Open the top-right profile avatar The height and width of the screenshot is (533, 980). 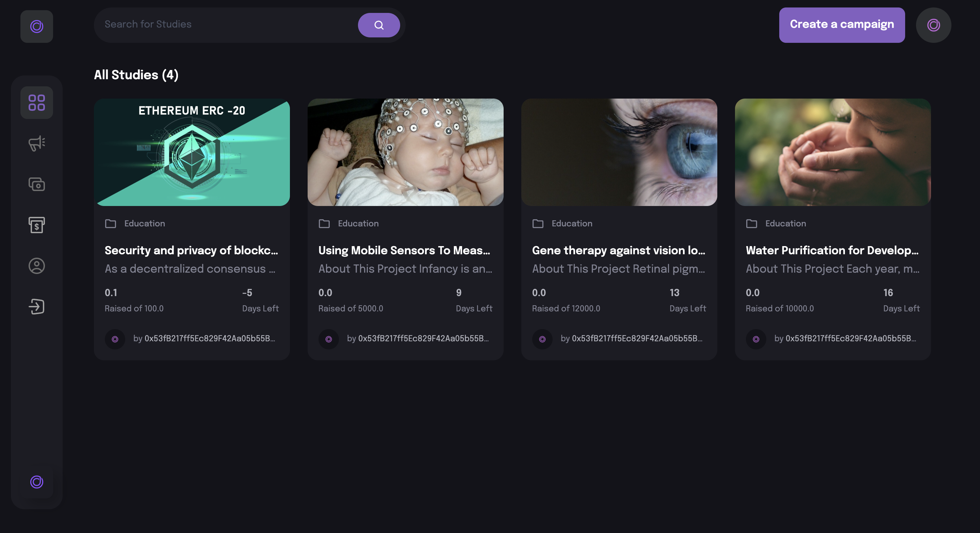(933, 25)
